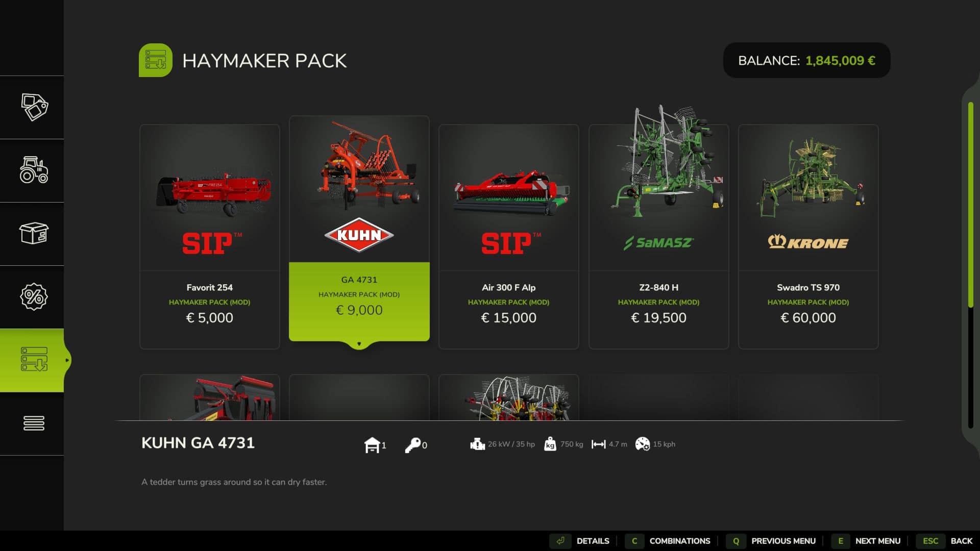Choose the SIP Air 300 F Alp

[x=509, y=237]
